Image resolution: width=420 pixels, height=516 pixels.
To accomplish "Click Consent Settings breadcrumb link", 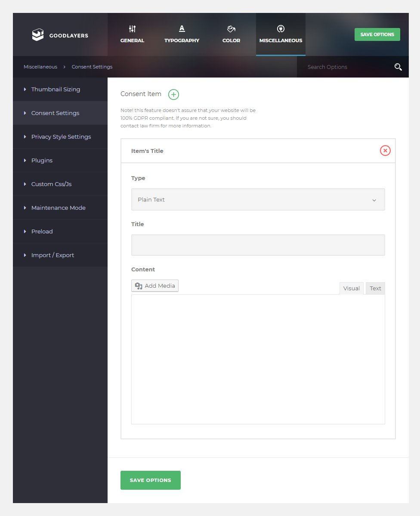I will tap(92, 67).
